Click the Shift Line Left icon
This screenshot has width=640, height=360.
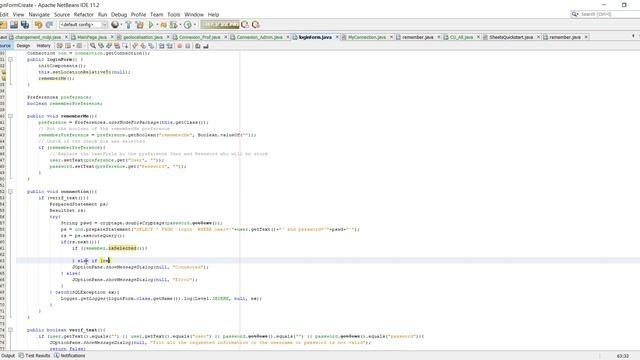[162, 46]
